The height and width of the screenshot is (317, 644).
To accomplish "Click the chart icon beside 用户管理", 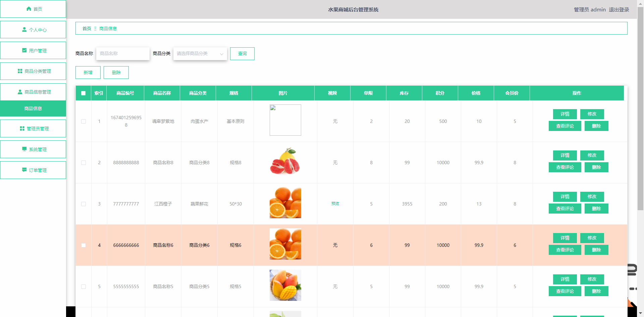I will coord(24,50).
